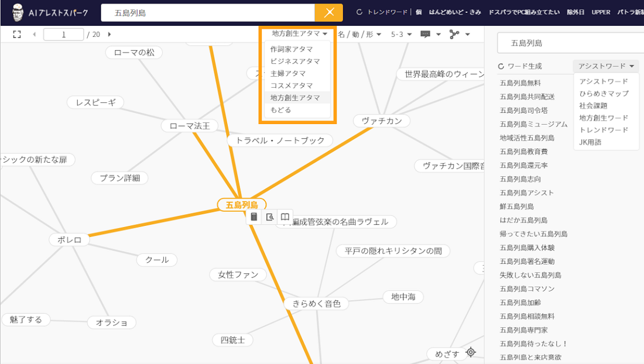Image resolution: width=644 pixels, height=364 pixels.
Task: Click the オラショ node
Action: point(112,322)
